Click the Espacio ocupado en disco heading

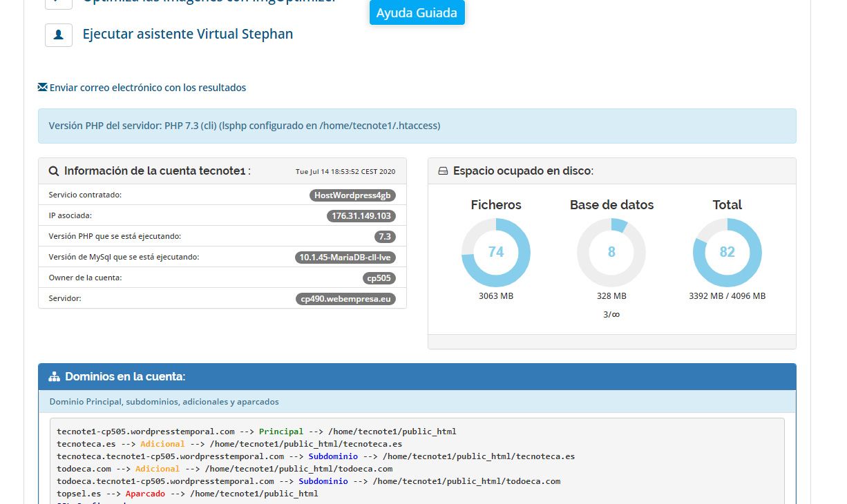(x=523, y=171)
